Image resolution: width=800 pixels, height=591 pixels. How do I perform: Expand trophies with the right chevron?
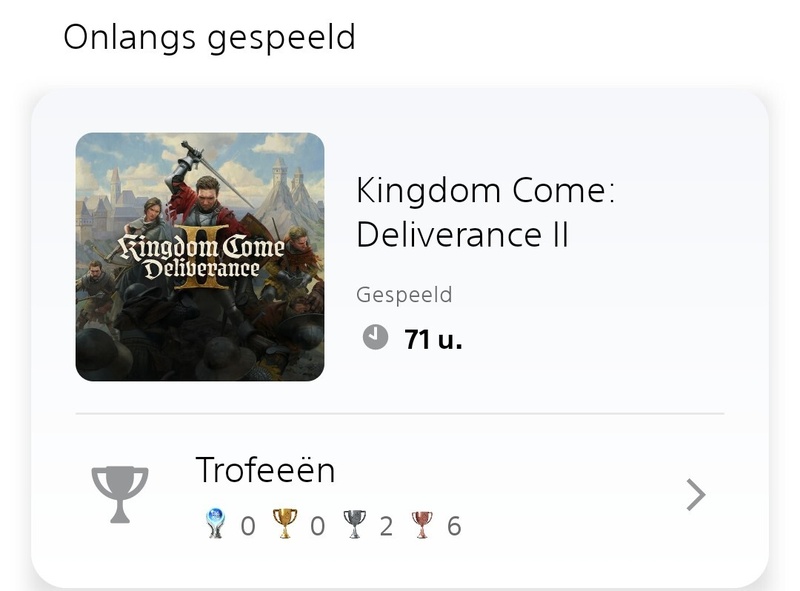tap(696, 494)
